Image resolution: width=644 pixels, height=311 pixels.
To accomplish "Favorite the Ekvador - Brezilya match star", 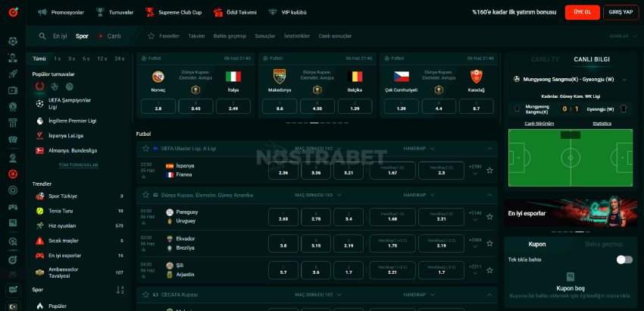I will tap(489, 243).
